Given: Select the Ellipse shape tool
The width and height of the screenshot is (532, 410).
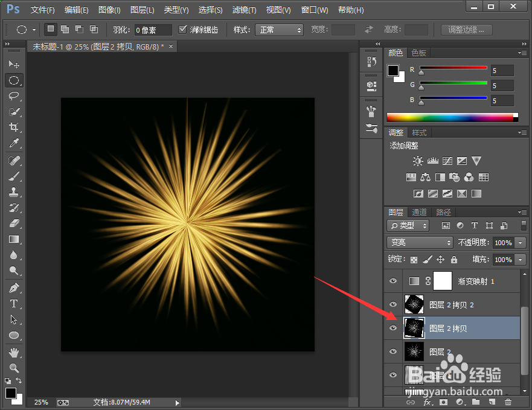Looking at the screenshot, I should [x=13, y=335].
